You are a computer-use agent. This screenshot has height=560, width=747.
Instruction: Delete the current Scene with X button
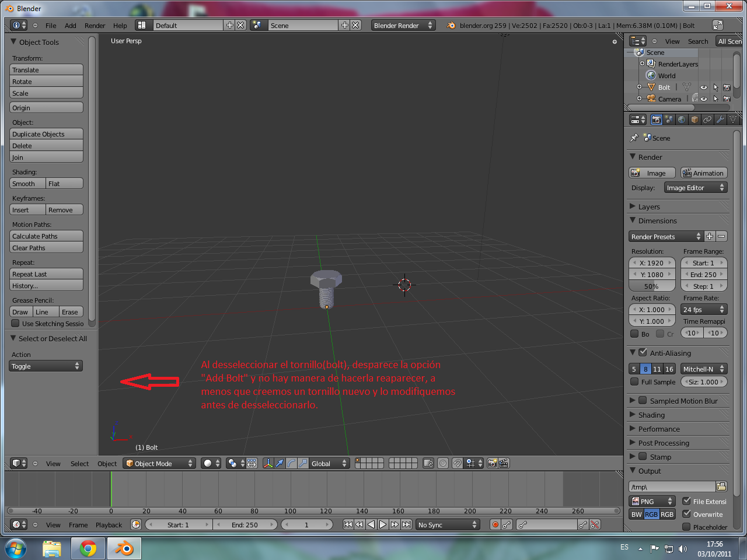(355, 25)
